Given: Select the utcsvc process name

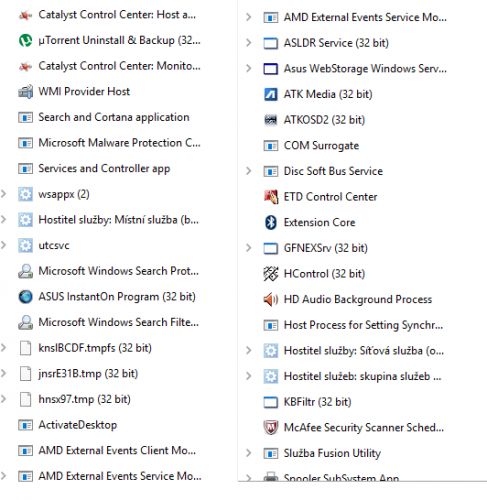Looking at the screenshot, I should pos(54,246).
